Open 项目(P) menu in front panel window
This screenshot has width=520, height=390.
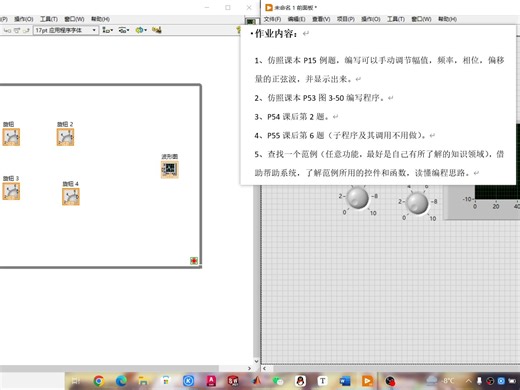tap(345, 19)
